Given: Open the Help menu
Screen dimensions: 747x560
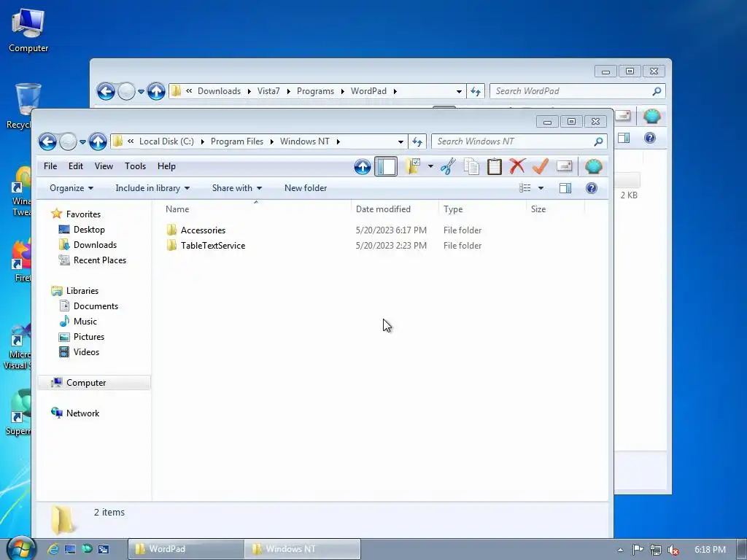Looking at the screenshot, I should pos(167,166).
